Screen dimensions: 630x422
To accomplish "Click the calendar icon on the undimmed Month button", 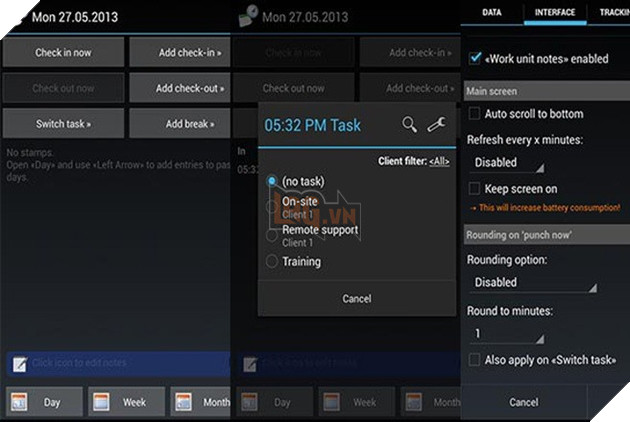I will tap(182, 402).
